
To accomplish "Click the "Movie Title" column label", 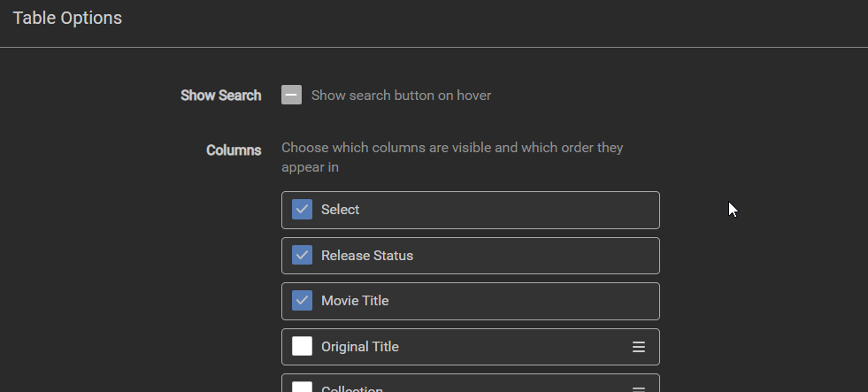I will pos(355,301).
